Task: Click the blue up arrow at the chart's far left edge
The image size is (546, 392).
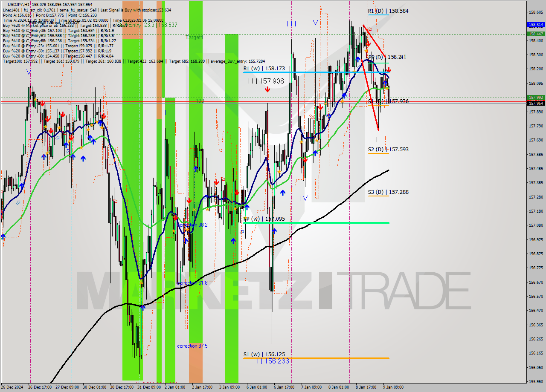Action: click(3, 236)
